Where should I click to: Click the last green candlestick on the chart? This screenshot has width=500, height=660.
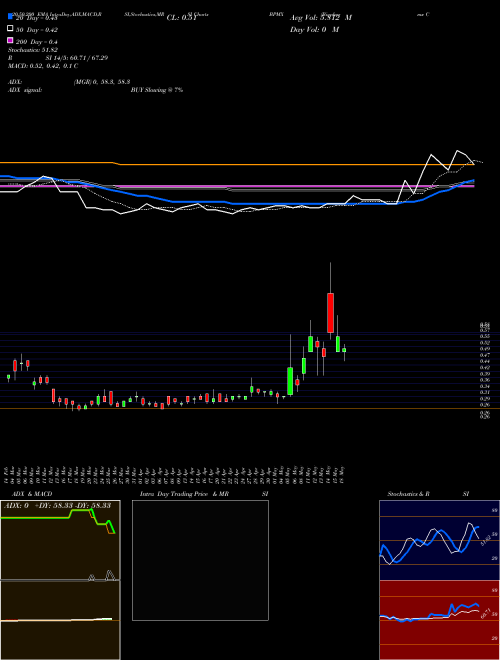pyautogui.click(x=344, y=350)
